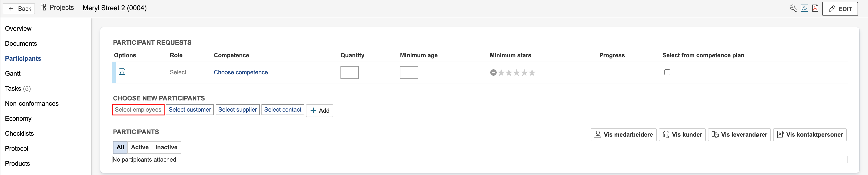Click the save icon in participant request row
The image size is (868, 175).
point(122,72)
